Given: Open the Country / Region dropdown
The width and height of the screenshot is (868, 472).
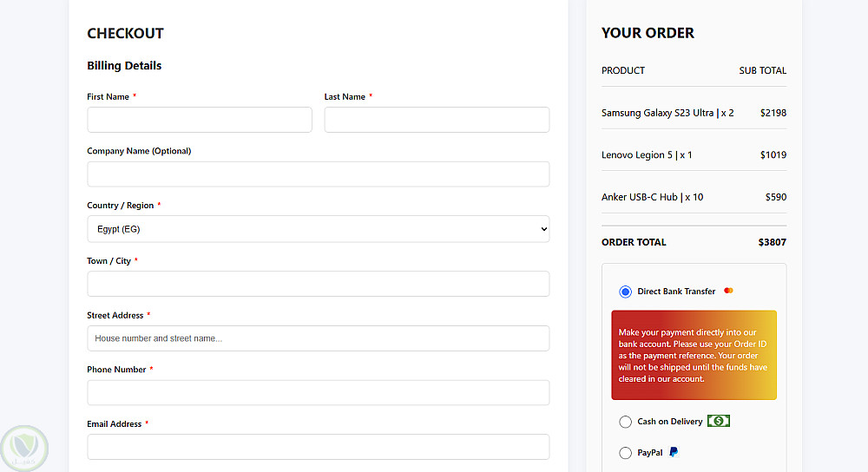Looking at the screenshot, I should tap(319, 229).
